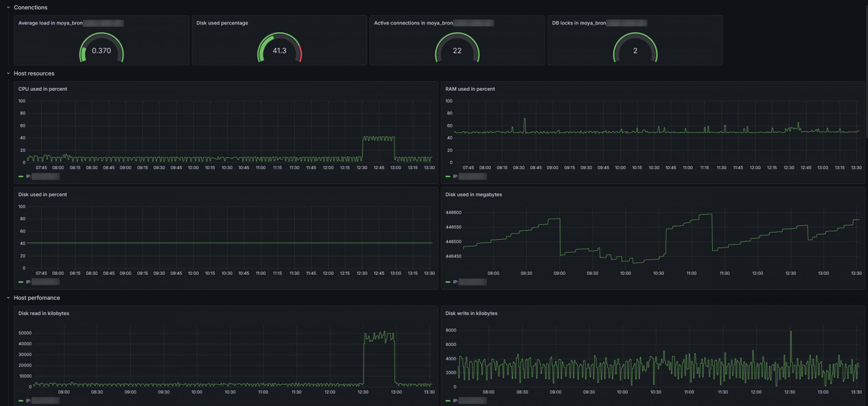Open the Disk read in kilobytes title
The width and height of the screenshot is (868, 406).
[x=44, y=314]
